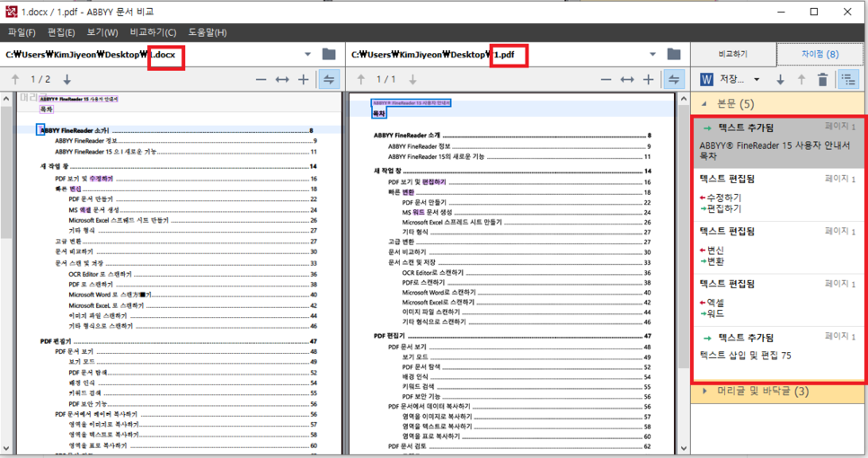868x458 pixels.
Task: Jump to next difference arrow
Action: point(781,80)
